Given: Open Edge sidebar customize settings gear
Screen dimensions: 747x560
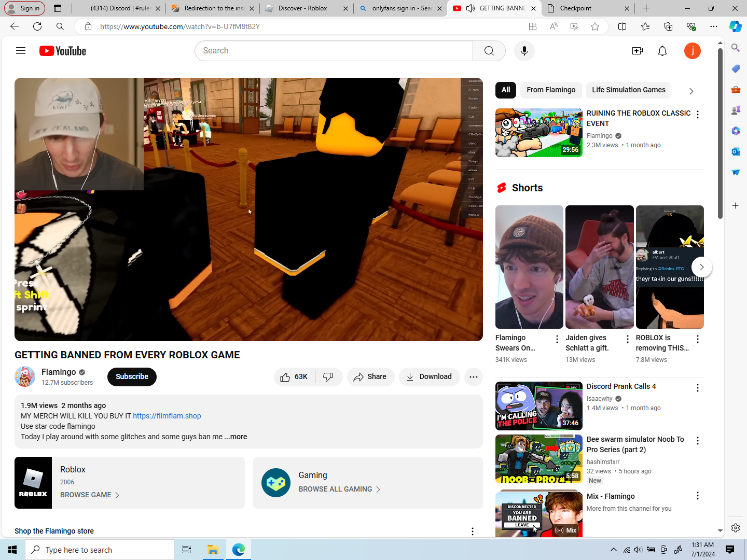Looking at the screenshot, I should (736, 528).
